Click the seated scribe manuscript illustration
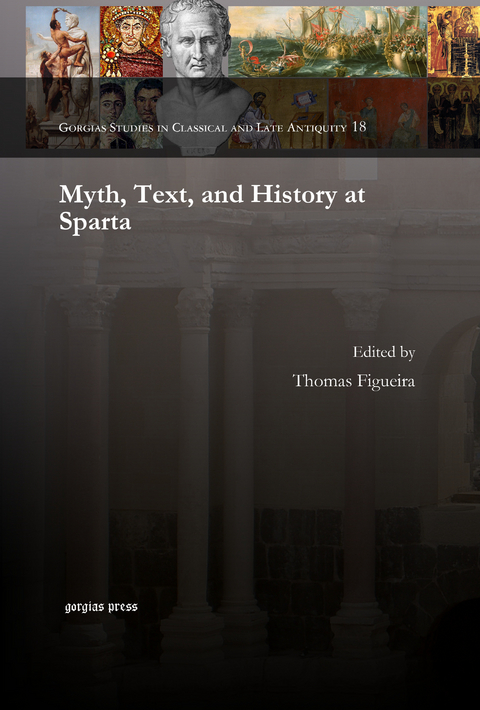 pos(277,113)
